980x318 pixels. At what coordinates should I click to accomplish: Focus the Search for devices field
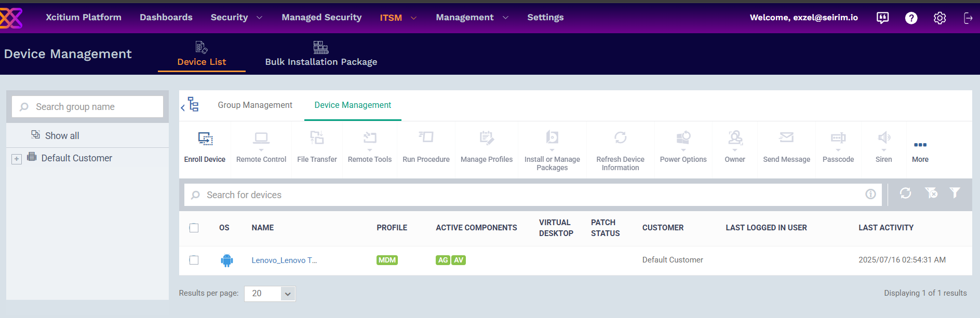pos(533,195)
